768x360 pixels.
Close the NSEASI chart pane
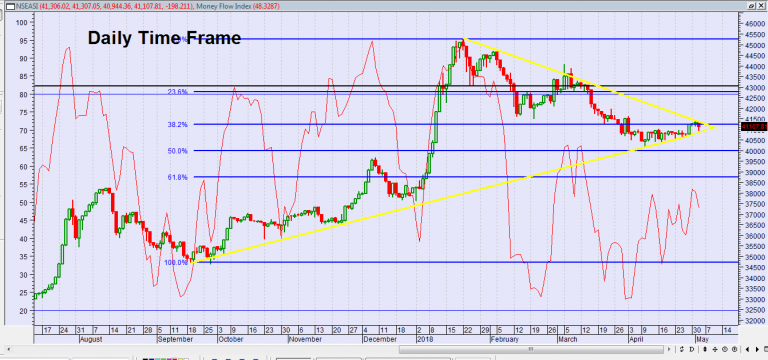tap(761, 6)
